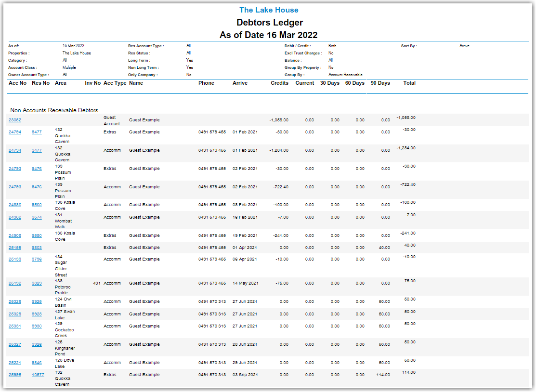The height and width of the screenshot is (392, 536).
Task: Click the Sort By Arrive value
Action: (x=464, y=46)
